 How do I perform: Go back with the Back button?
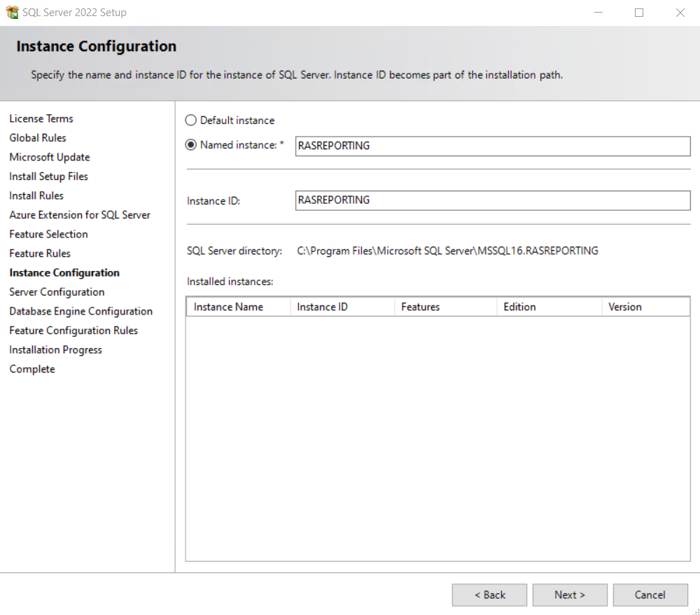click(489, 595)
